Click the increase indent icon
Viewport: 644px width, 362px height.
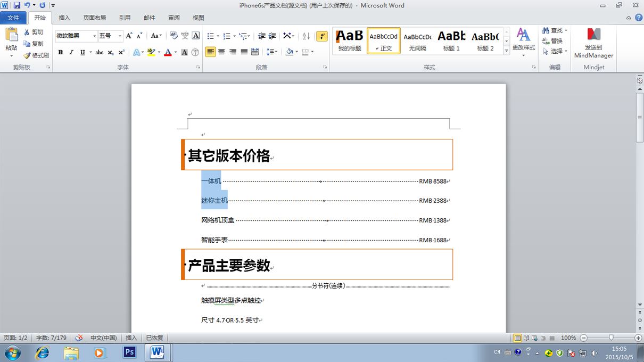[273, 36]
